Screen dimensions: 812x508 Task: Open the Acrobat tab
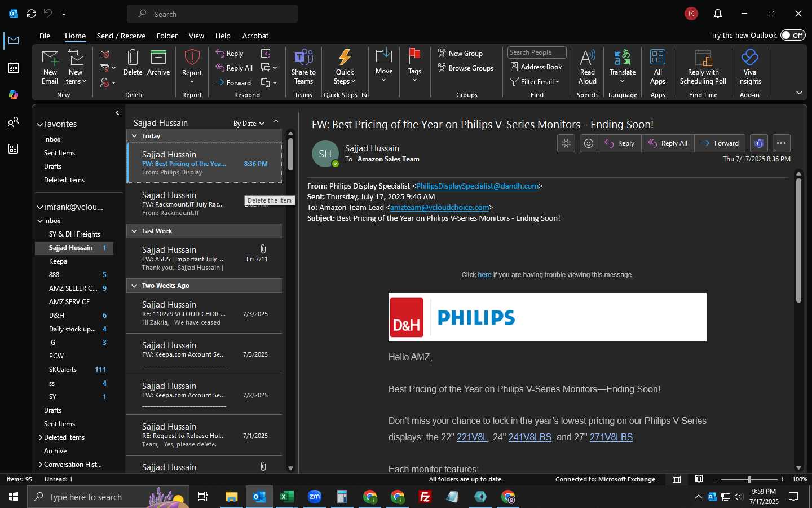[255, 36]
